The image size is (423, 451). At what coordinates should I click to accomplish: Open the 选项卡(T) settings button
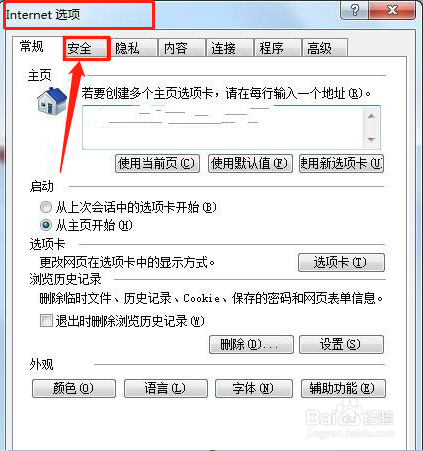[x=341, y=262]
